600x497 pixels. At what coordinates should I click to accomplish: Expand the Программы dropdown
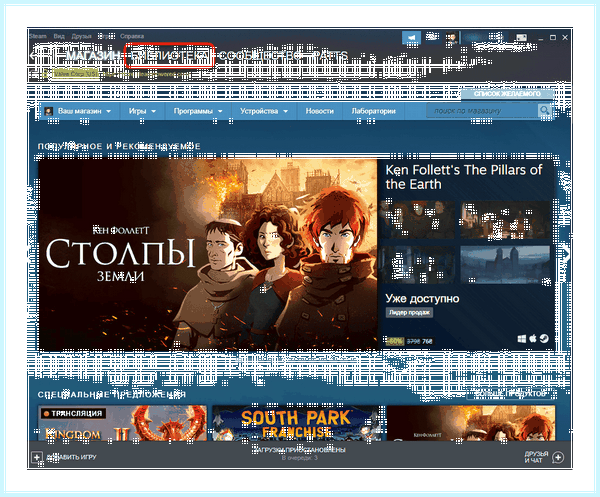point(198,111)
